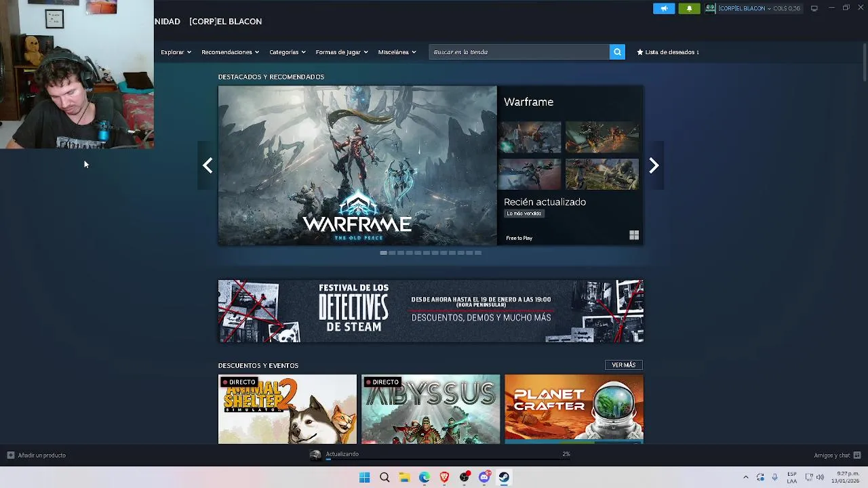Open the Windows Start menu

tap(364, 477)
